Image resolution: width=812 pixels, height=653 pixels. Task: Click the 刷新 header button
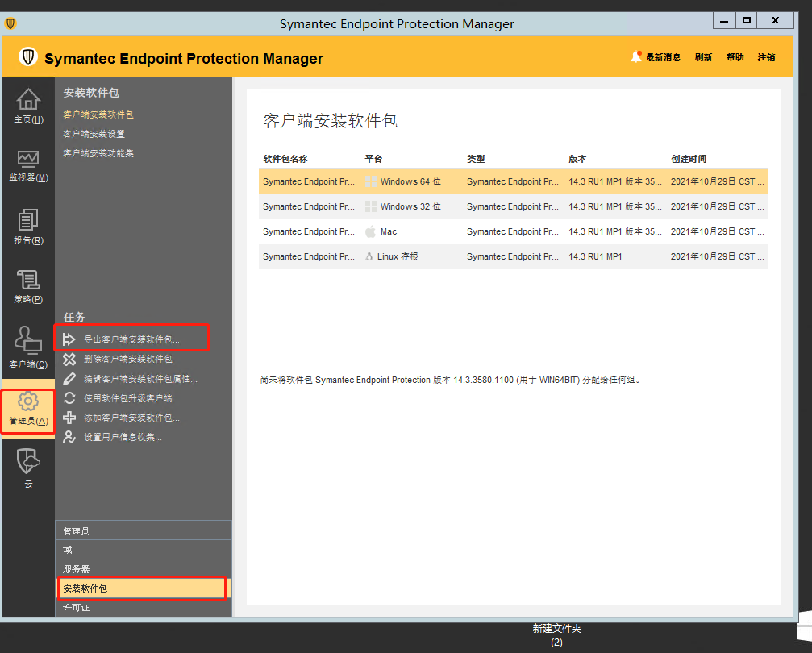coord(703,57)
